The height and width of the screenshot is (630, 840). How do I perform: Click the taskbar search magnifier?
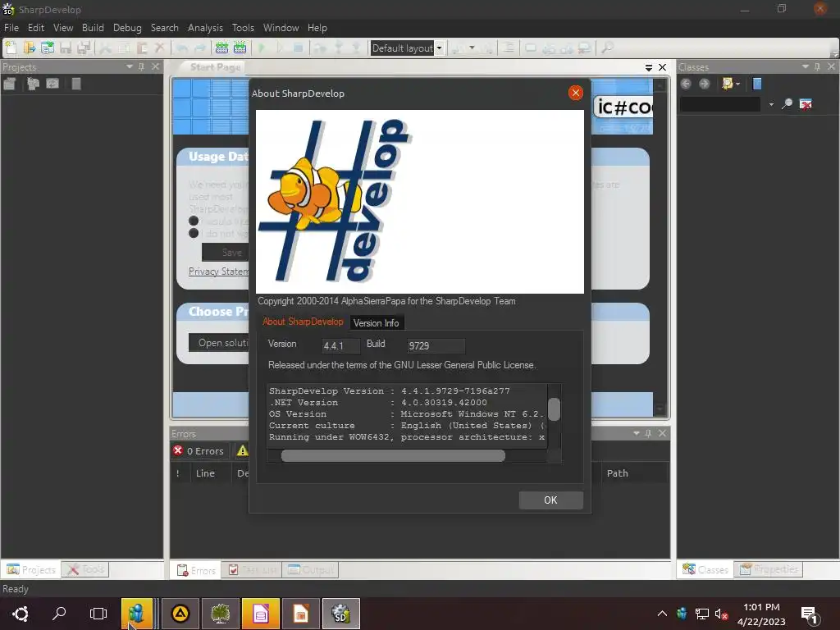(59, 614)
